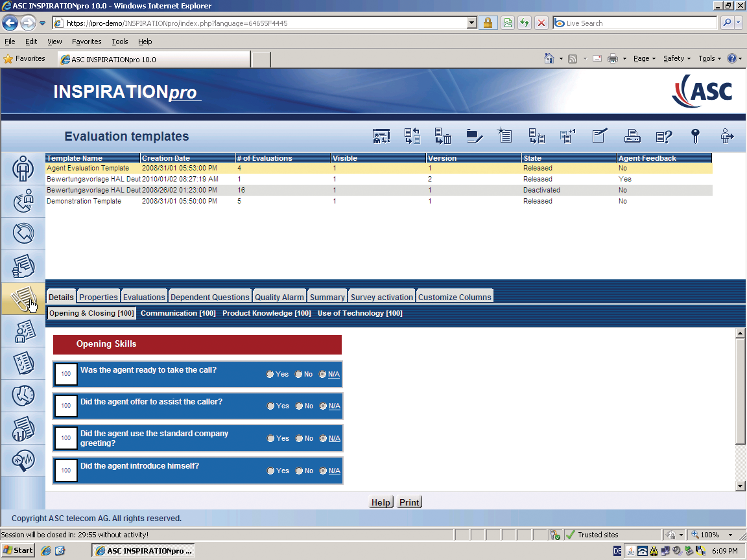747x560 pixels.
Task: Click the printer icon in the toolbar
Action: point(632,136)
